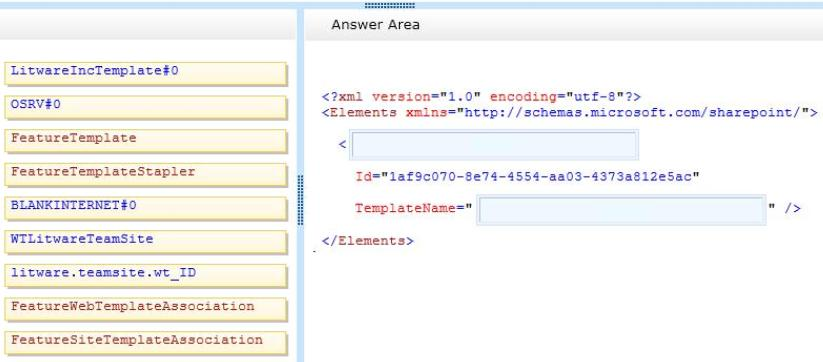Choose the FeatureTemplateStapler tile

click(145, 174)
